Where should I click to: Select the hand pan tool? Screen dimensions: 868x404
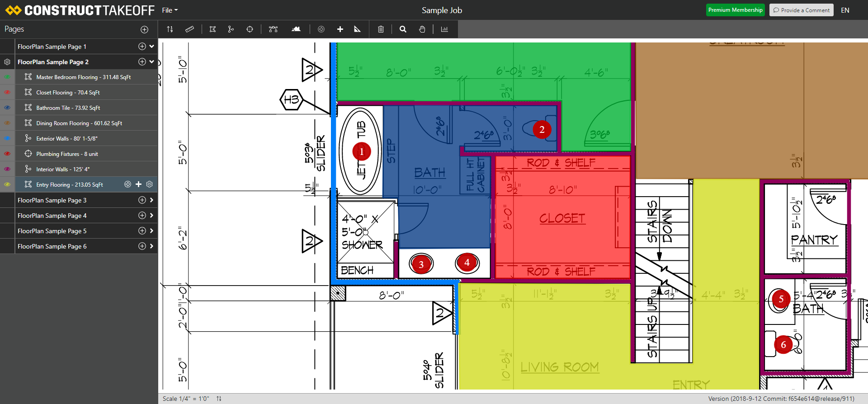coord(422,29)
